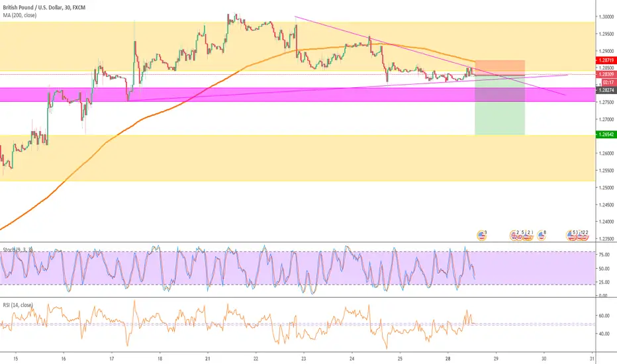Click the dark 1.28274 price label
This screenshot has width=617, height=364.
(606, 90)
